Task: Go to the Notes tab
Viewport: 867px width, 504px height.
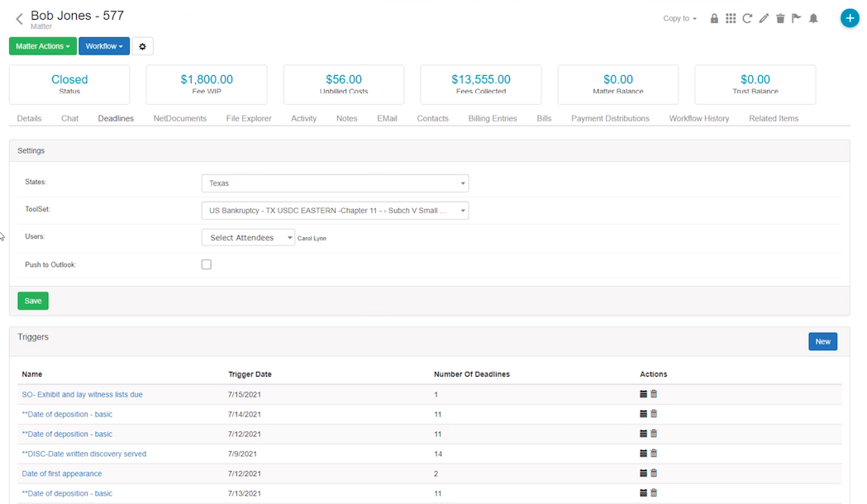Action: 346,118
